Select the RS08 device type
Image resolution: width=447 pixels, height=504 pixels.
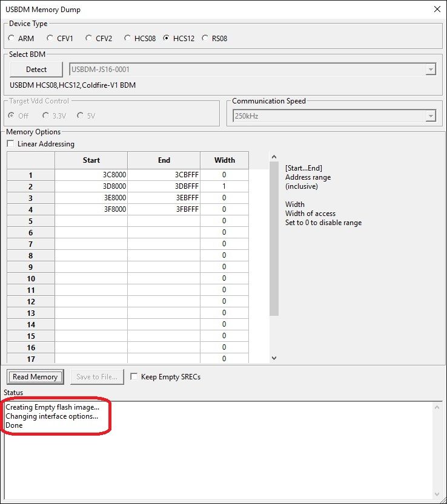[214, 38]
